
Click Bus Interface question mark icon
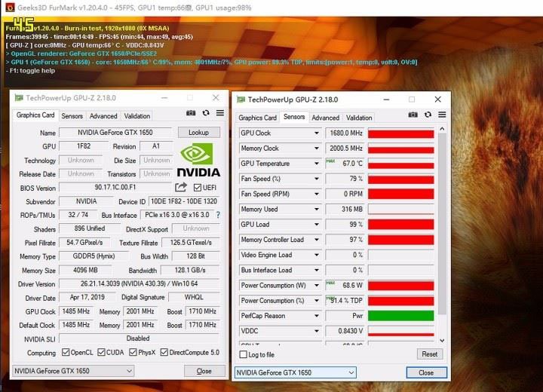click(x=218, y=215)
